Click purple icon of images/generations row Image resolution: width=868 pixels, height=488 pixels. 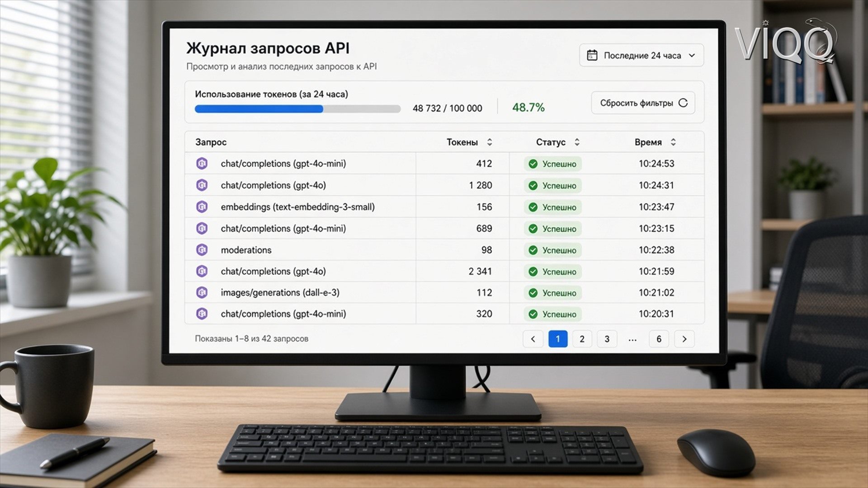202,292
